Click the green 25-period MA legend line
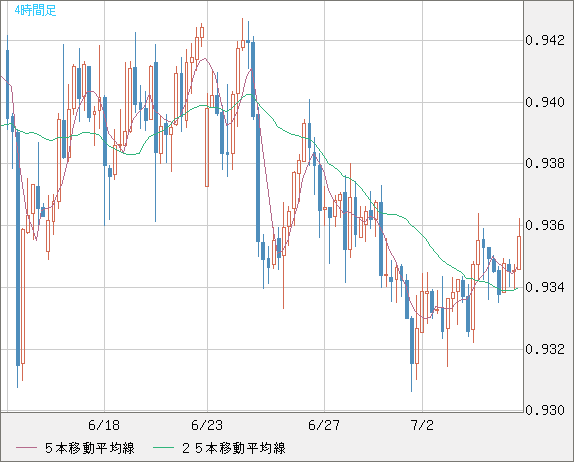Viewport: 574px width, 462px height. (x=163, y=448)
